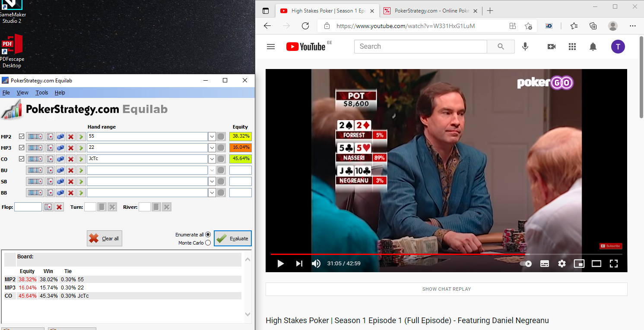Click MP3 orange equity value box
Screen dimensions: 644x330
pyautogui.click(x=241, y=148)
